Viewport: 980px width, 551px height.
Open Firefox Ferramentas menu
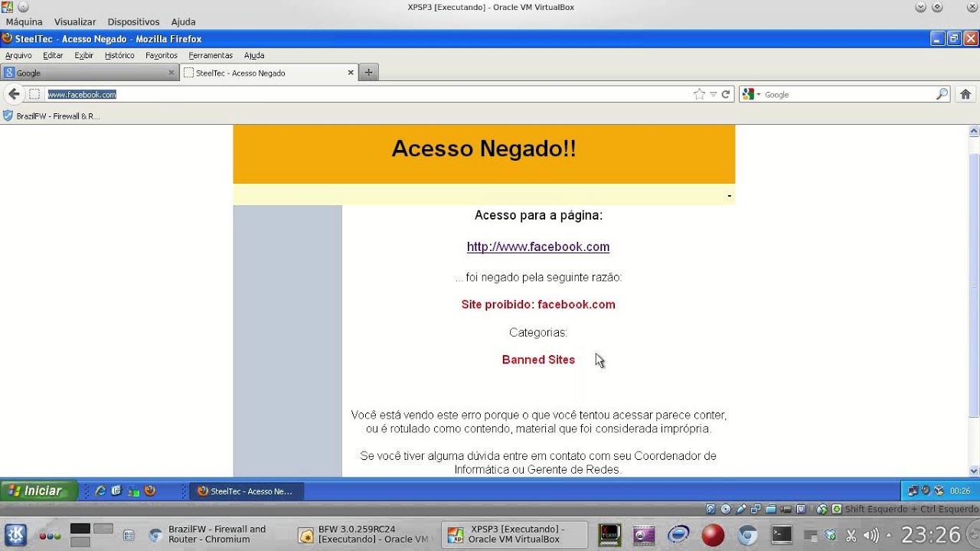pyautogui.click(x=211, y=55)
